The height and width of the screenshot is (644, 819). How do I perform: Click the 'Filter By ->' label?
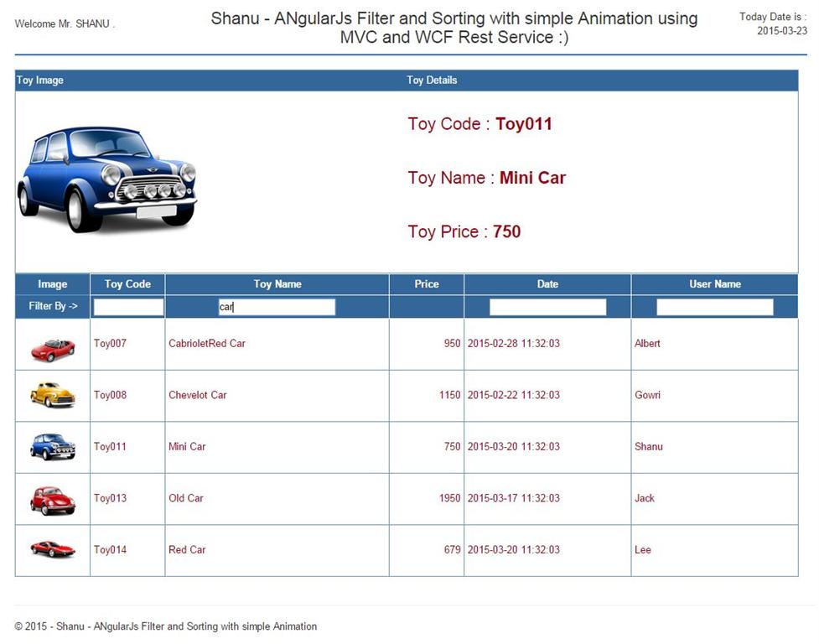click(x=53, y=306)
